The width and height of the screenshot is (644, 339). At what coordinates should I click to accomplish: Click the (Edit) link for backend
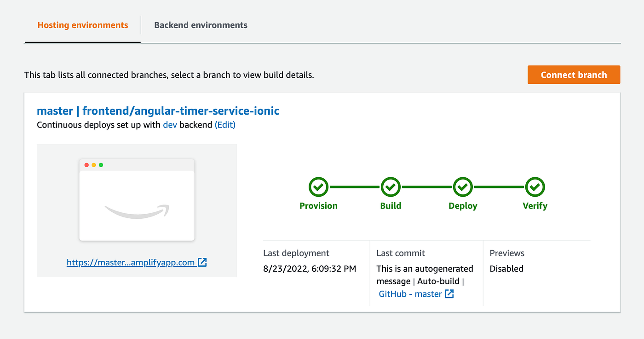point(225,125)
